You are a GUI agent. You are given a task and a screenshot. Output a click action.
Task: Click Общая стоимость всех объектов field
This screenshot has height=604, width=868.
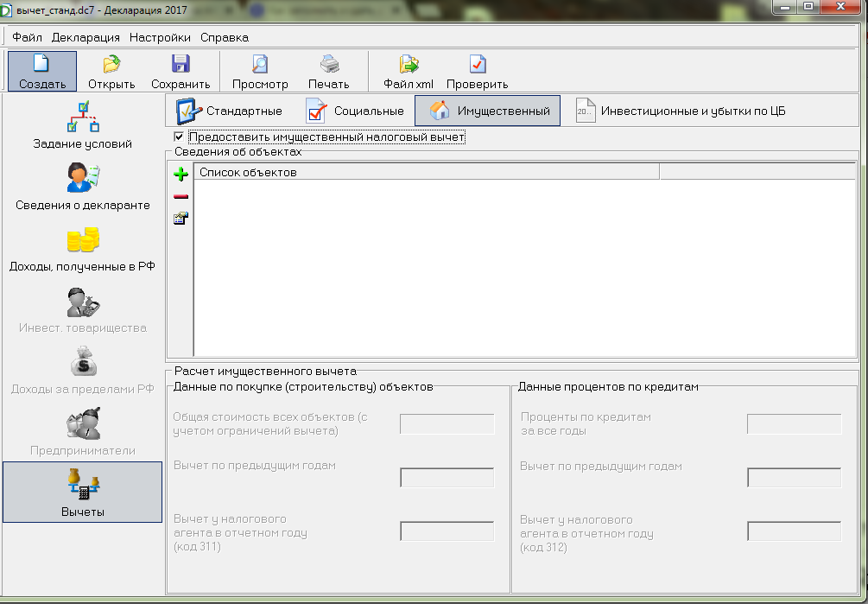(x=447, y=424)
